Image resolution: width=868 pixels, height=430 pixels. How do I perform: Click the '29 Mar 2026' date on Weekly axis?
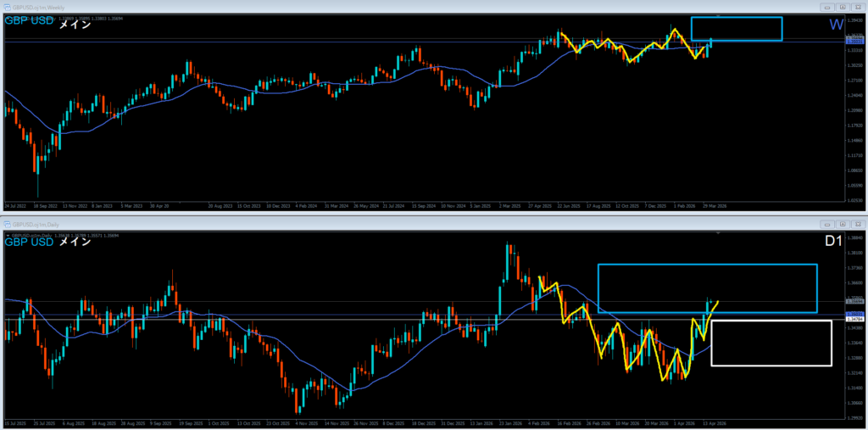(715, 205)
